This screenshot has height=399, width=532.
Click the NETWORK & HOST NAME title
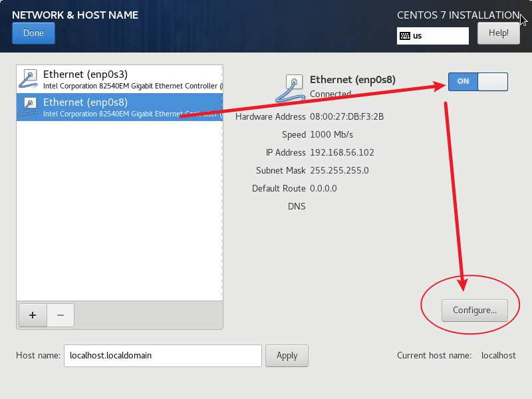point(75,15)
